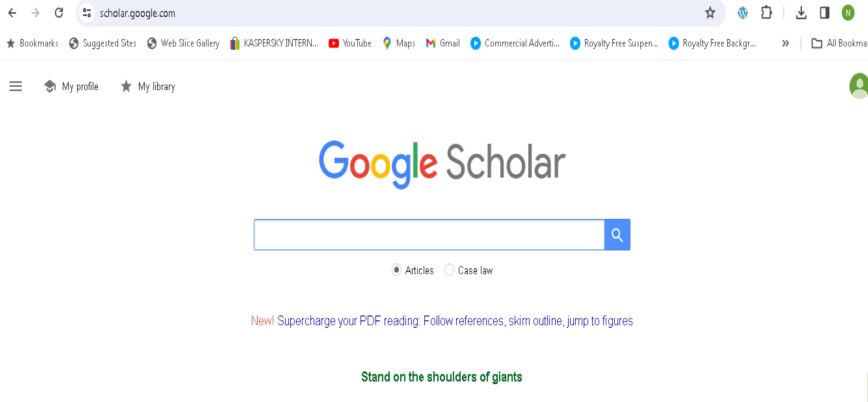Select the Case law radio button
The height and width of the screenshot is (402, 868).
[x=449, y=270]
